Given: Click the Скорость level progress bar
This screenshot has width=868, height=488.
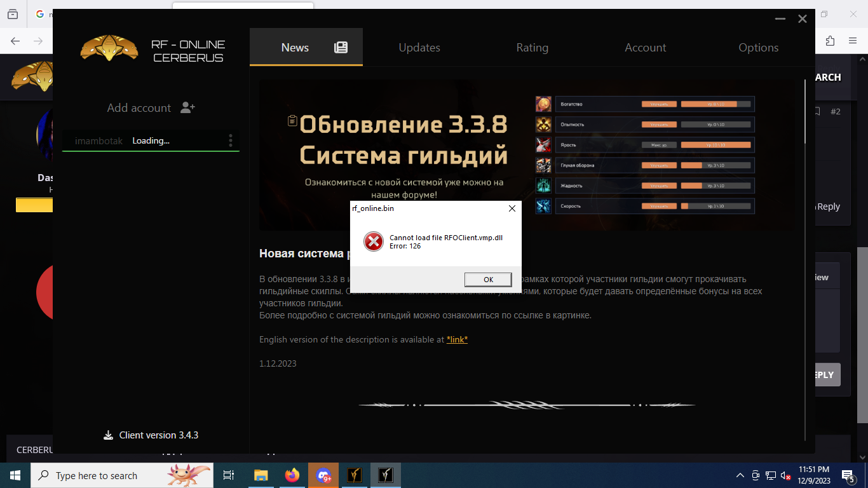Looking at the screenshot, I should pyautogui.click(x=715, y=206).
